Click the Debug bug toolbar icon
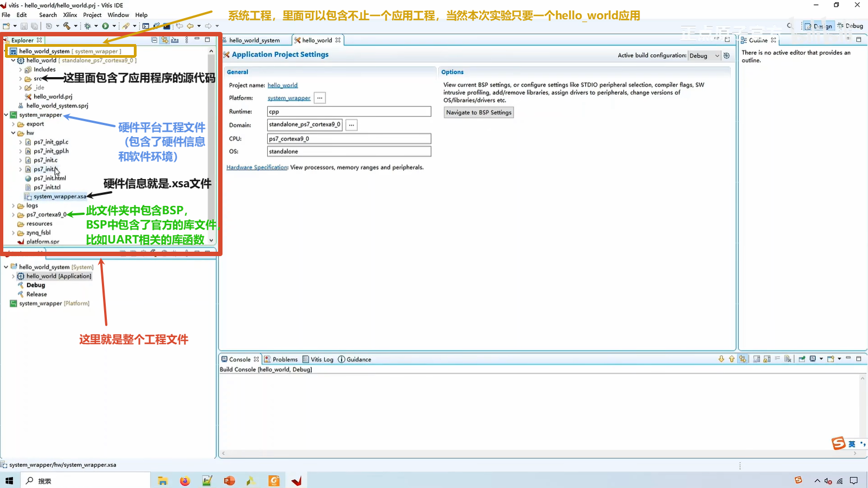This screenshot has height=488, width=868. [88, 26]
